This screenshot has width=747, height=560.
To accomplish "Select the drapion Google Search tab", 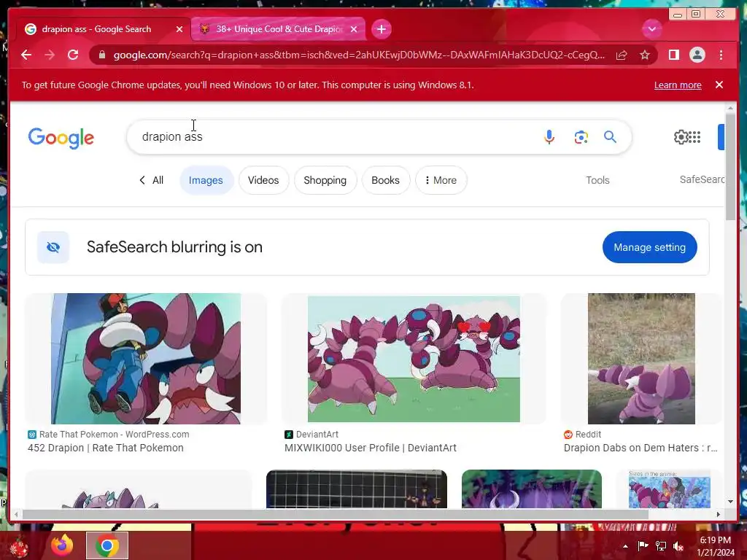I will 96,29.
